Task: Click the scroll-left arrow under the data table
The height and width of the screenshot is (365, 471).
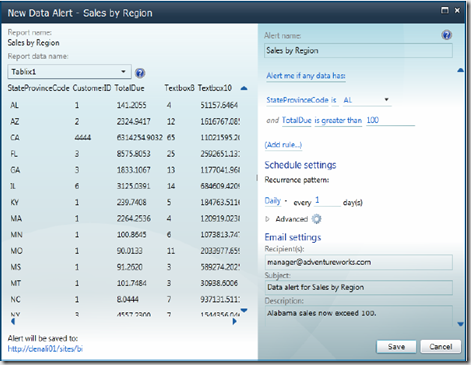Action: tap(13, 321)
